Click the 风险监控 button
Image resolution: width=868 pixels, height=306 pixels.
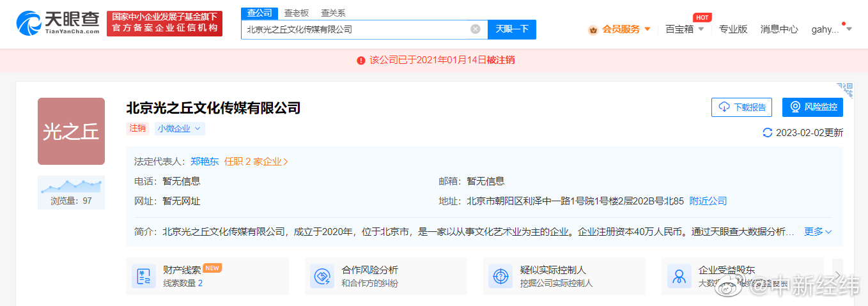coord(812,107)
